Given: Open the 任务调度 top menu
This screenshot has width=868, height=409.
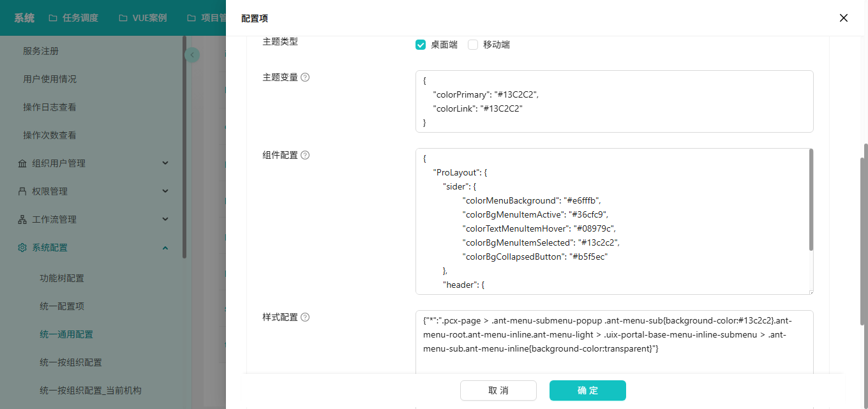Looking at the screenshot, I should (73, 18).
